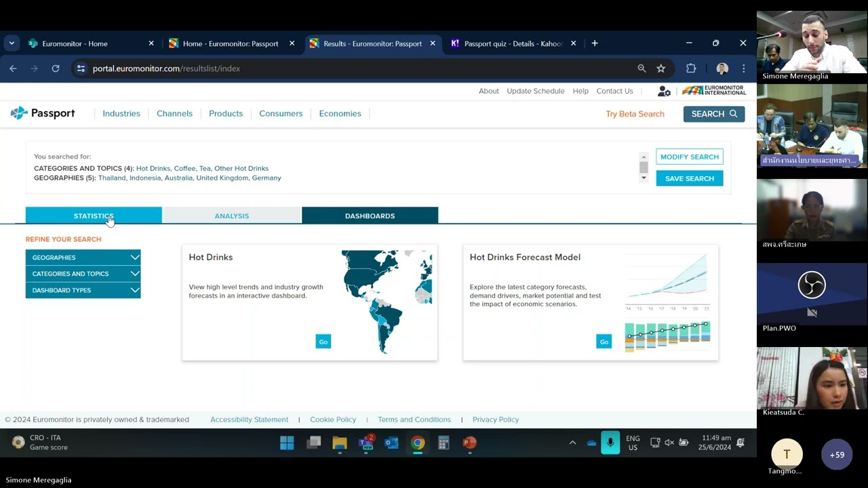868x488 pixels.
Task: Expand the Geographies filter
Action: (x=83, y=258)
